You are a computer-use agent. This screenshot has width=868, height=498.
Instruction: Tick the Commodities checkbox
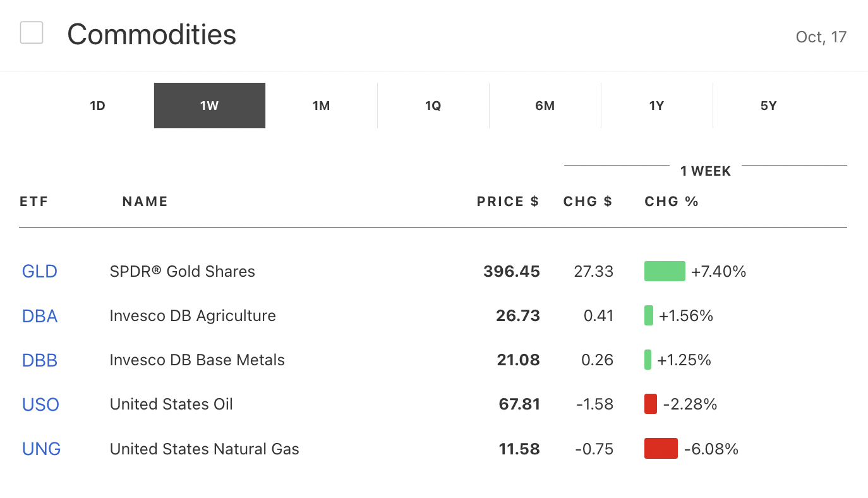tap(32, 33)
